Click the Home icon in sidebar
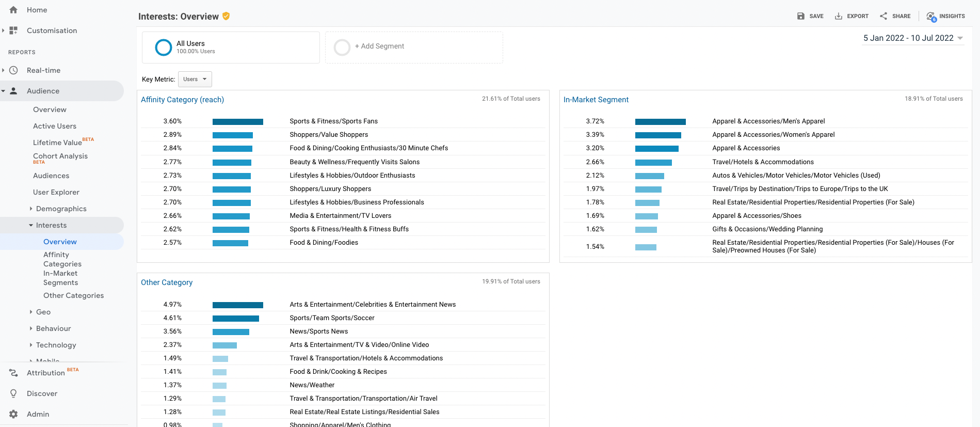 click(x=13, y=10)
